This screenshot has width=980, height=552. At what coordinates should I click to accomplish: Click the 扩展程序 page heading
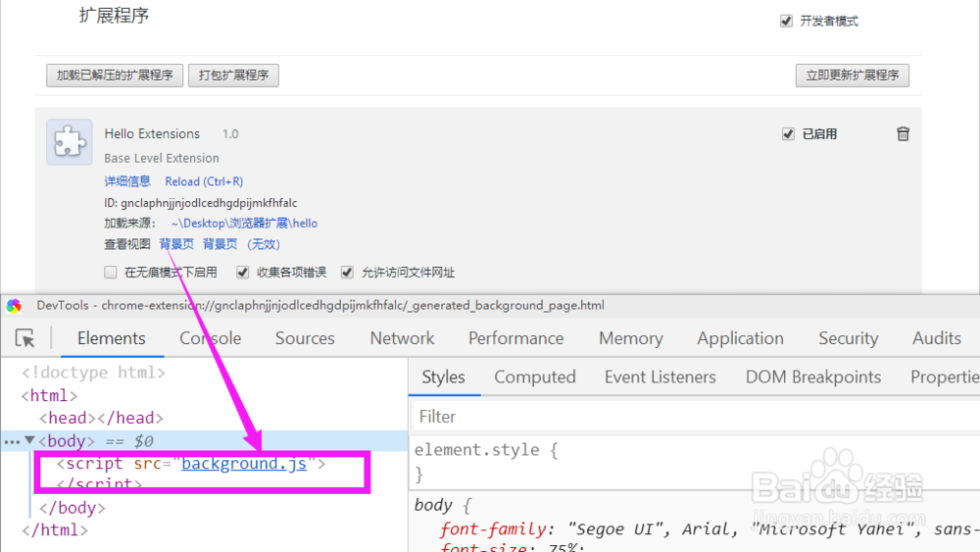(x=114, y=15)
